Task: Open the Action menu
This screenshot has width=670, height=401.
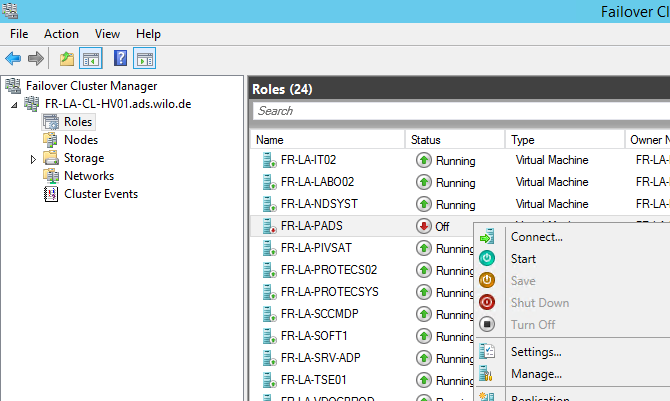Action: point(61,34)
